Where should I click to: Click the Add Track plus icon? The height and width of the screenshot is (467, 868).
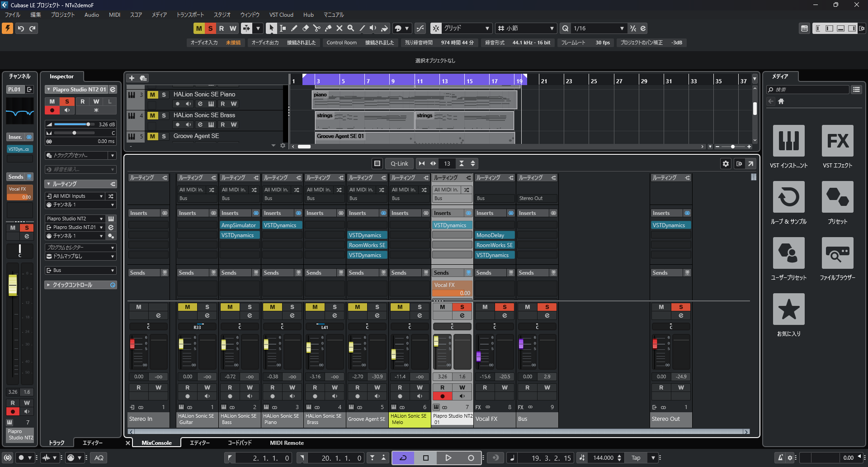132,78
